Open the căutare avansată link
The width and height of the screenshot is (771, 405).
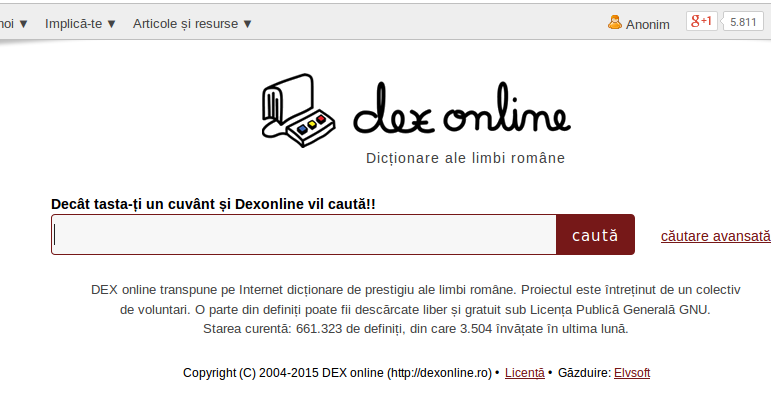pos(715,236)
